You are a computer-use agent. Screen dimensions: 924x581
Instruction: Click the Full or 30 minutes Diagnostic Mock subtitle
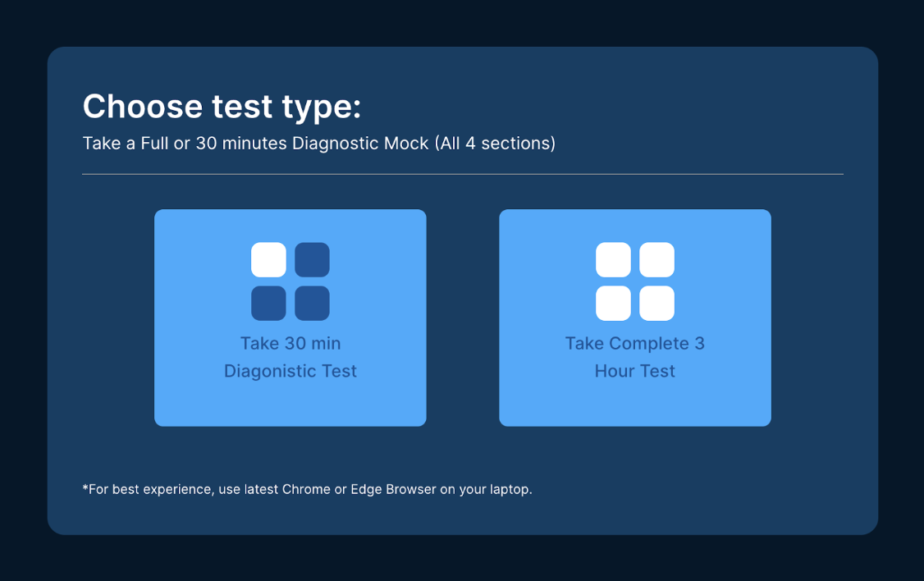tap(318, 143)
